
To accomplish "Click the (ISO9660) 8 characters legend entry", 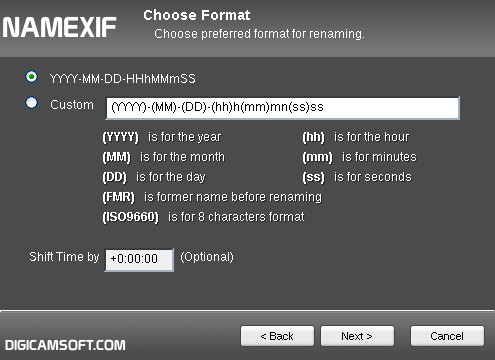I will tap(203, 217).
